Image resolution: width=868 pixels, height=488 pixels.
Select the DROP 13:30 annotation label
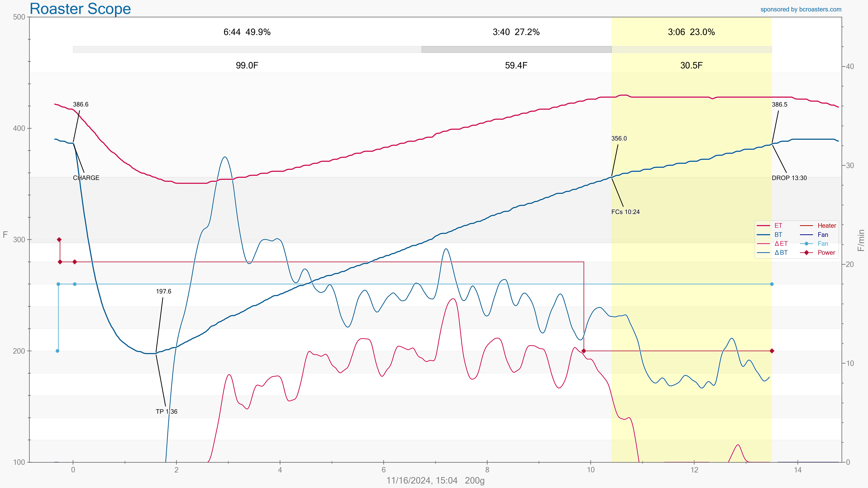pos(789,178)
